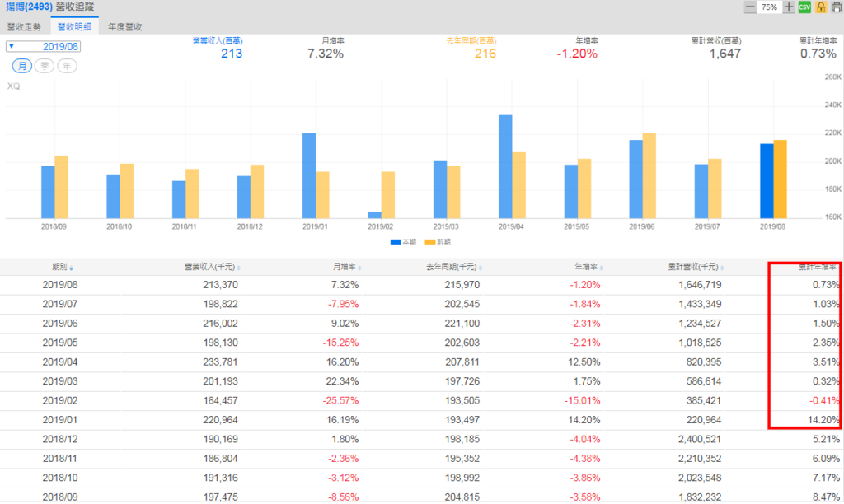Click the summary 年增率 value -1.20%
The image size is (844, 504).
click(577, 54)
